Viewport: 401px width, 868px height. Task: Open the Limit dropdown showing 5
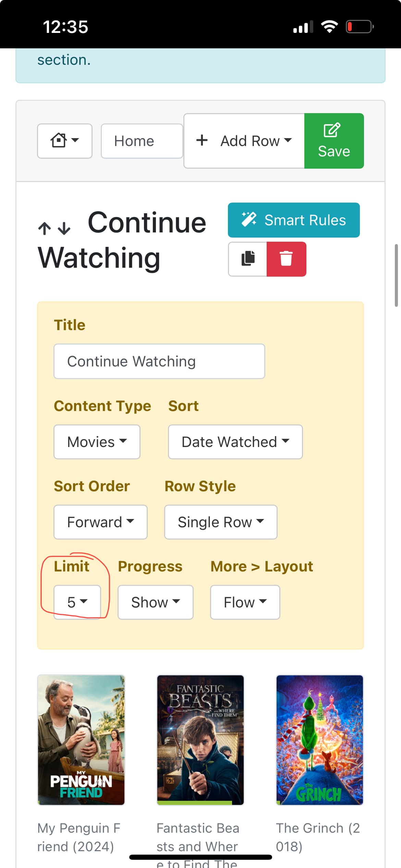click(x=77, y=602)
